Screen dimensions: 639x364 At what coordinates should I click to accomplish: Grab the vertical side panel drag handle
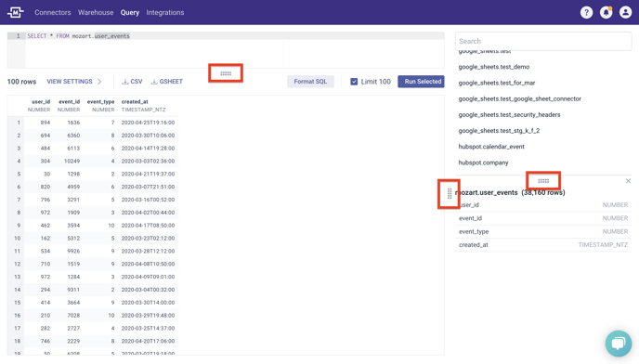point(450,194)
